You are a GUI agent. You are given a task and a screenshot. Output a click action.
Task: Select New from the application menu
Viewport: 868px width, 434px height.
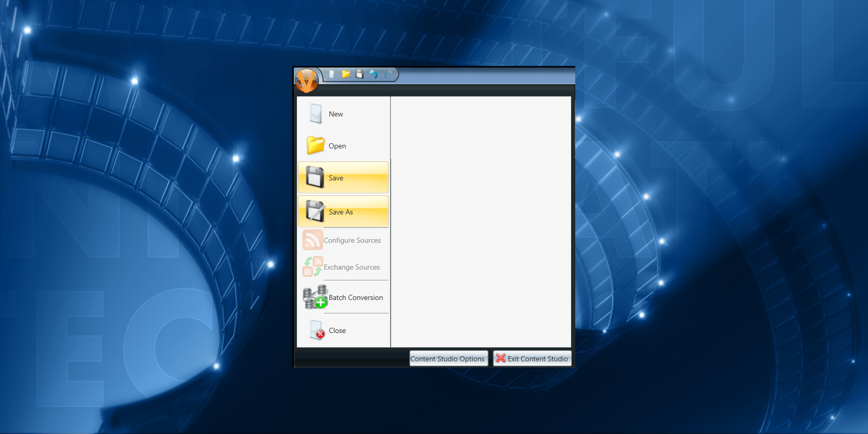pos(343,114)
